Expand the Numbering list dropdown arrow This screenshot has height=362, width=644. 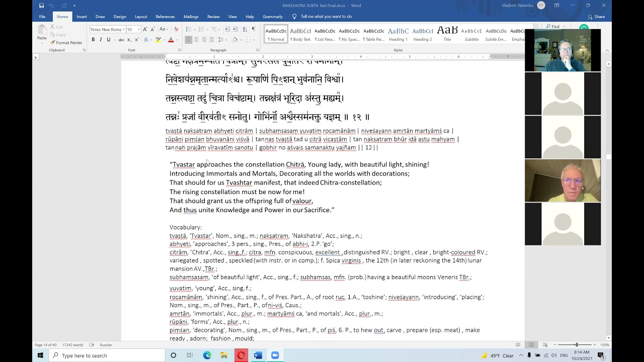pyautogui.click(x=207, y=29)
